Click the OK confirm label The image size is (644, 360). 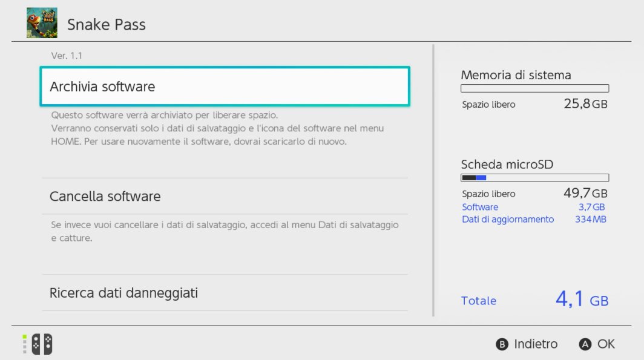[x=605, y=344]
